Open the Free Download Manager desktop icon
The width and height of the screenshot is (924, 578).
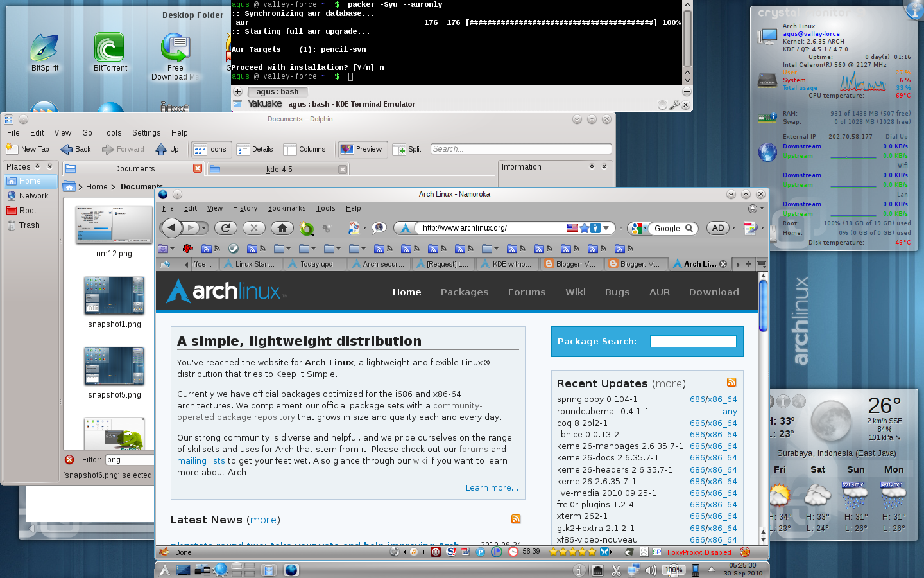coord(175,57)
